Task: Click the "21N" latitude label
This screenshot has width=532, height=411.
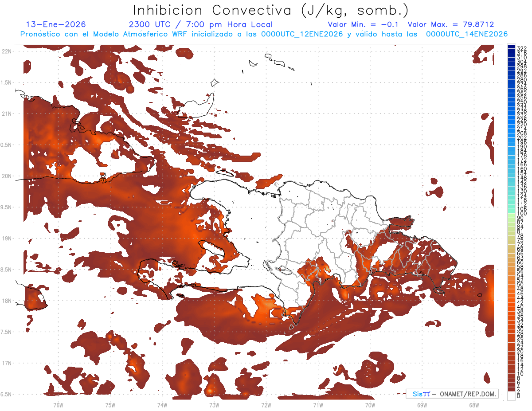Action: pos(7,114)
